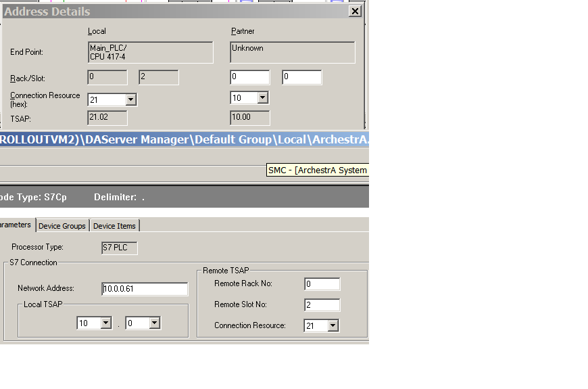Open Local Connection Resource (hex) dropdown
Screen dimensions: 588x389
(x=131, y=99)
